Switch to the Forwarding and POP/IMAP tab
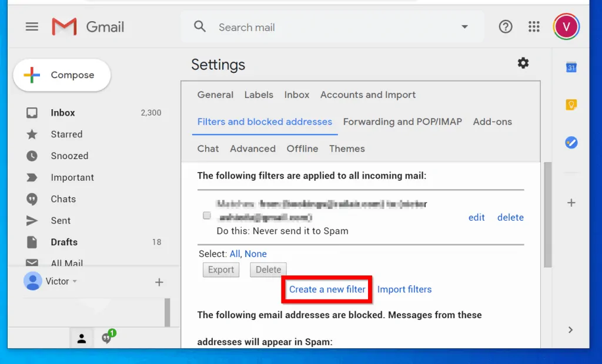602x364 pixels. coord(402,122)
